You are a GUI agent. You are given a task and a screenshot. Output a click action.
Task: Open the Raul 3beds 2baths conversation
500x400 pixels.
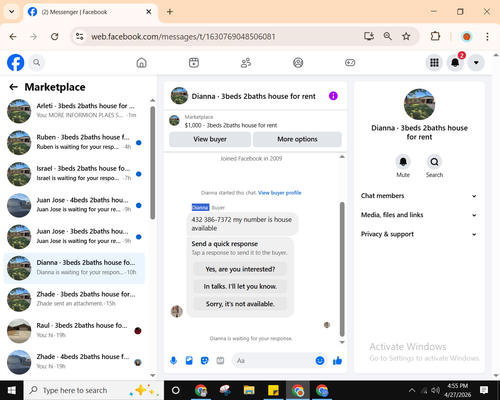[74, 331]
